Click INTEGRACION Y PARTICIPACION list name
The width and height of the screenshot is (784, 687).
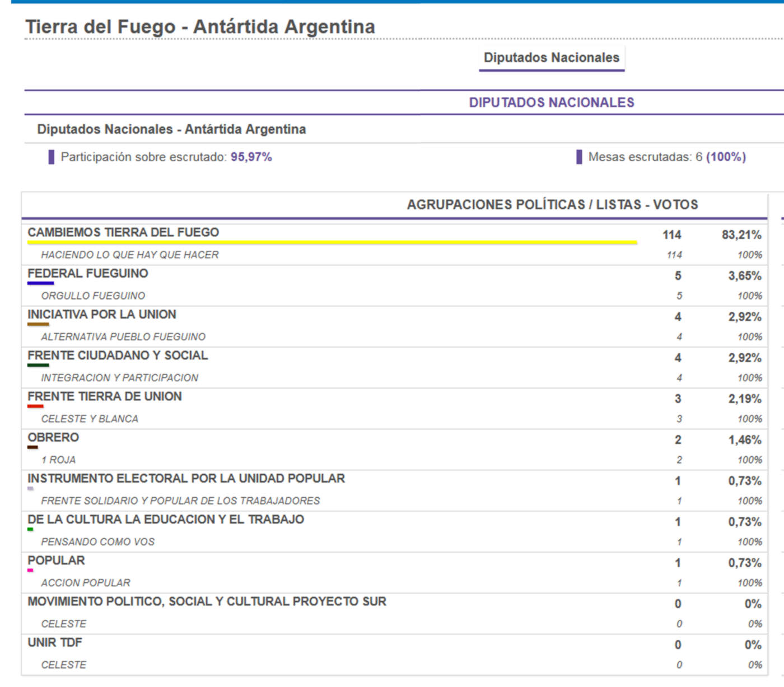(120, 378)
